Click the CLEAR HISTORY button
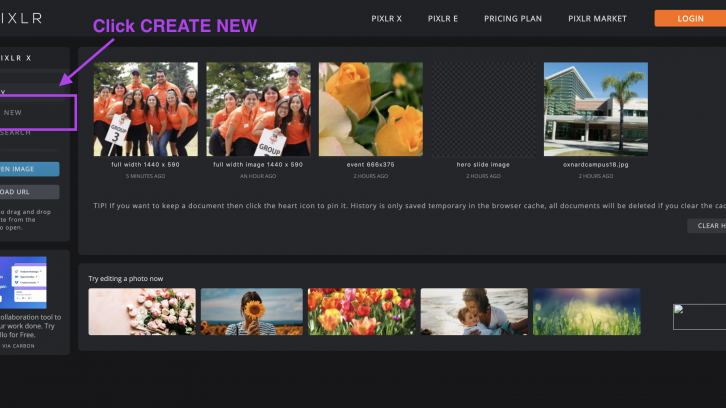Screen dimensions: 726x408 (707, 226)
